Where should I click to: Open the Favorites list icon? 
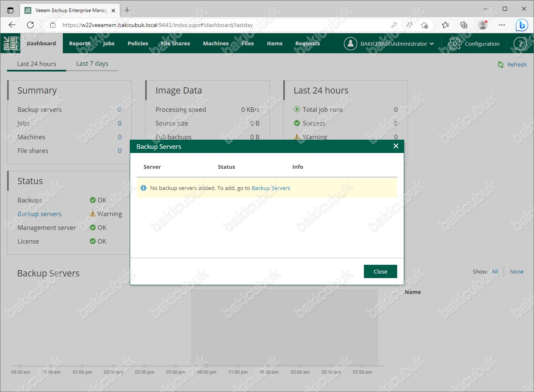pyautogui.click(x=445, y=25)
